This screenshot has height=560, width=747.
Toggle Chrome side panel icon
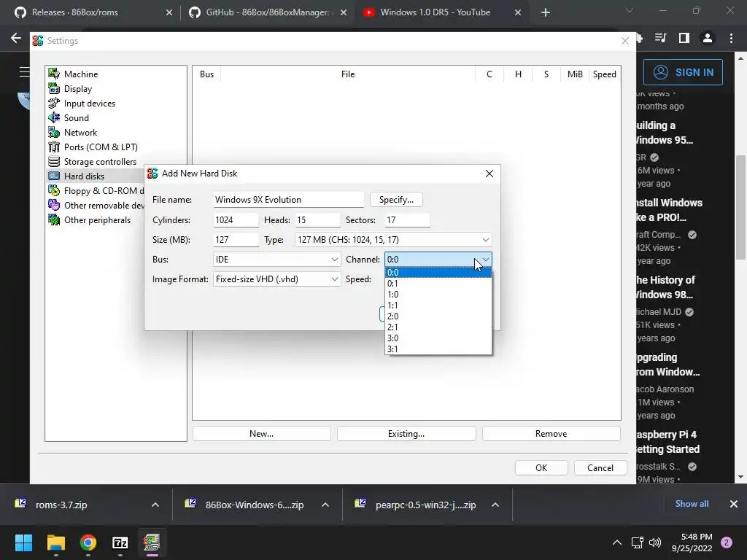[684, 38]
